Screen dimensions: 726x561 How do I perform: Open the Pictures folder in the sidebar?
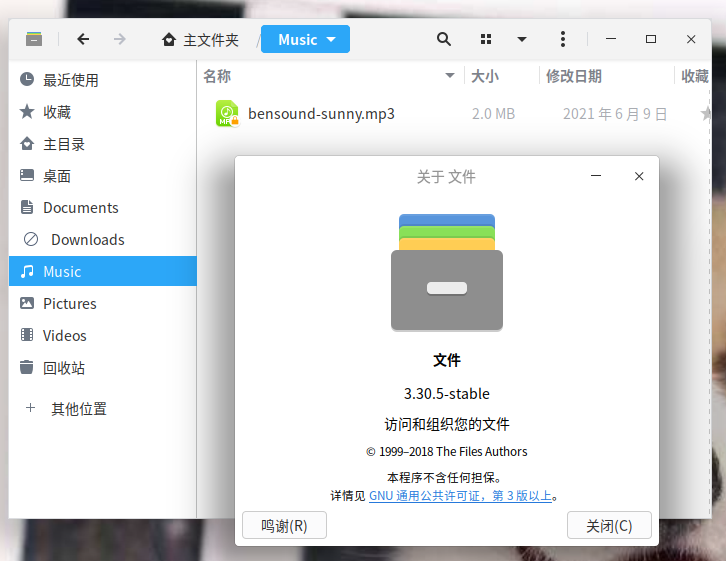tap(102, 304)
